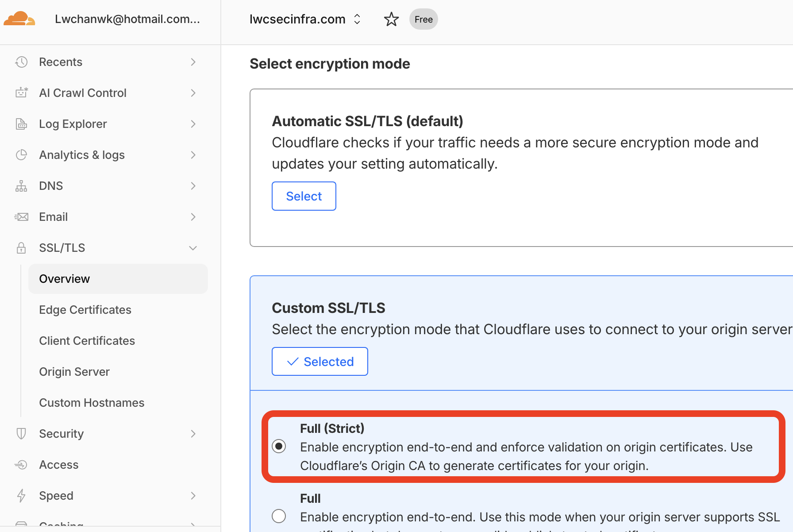Viewport: 793px width, 532px height.
Task: Go to Edge Certificates page
Action: coord(85,310)
